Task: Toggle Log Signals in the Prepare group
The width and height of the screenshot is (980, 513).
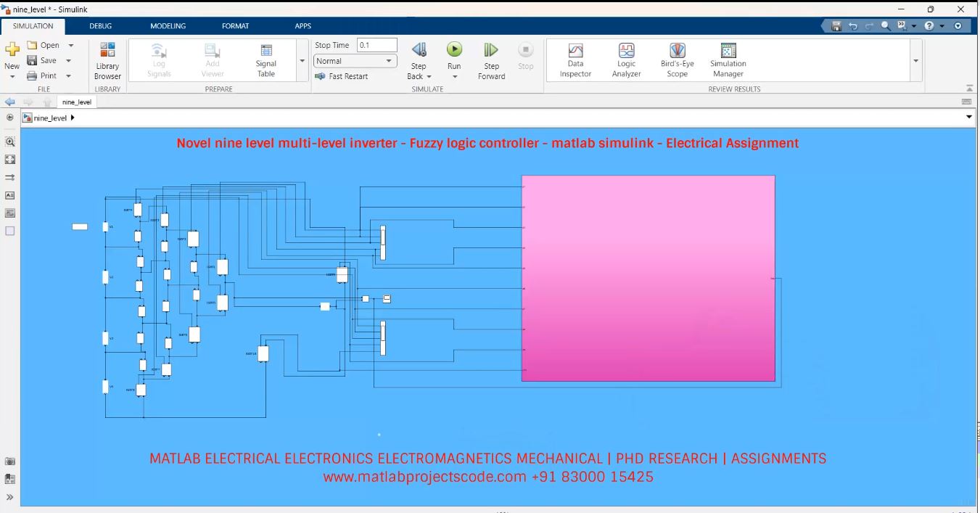Action: point(157,60)
